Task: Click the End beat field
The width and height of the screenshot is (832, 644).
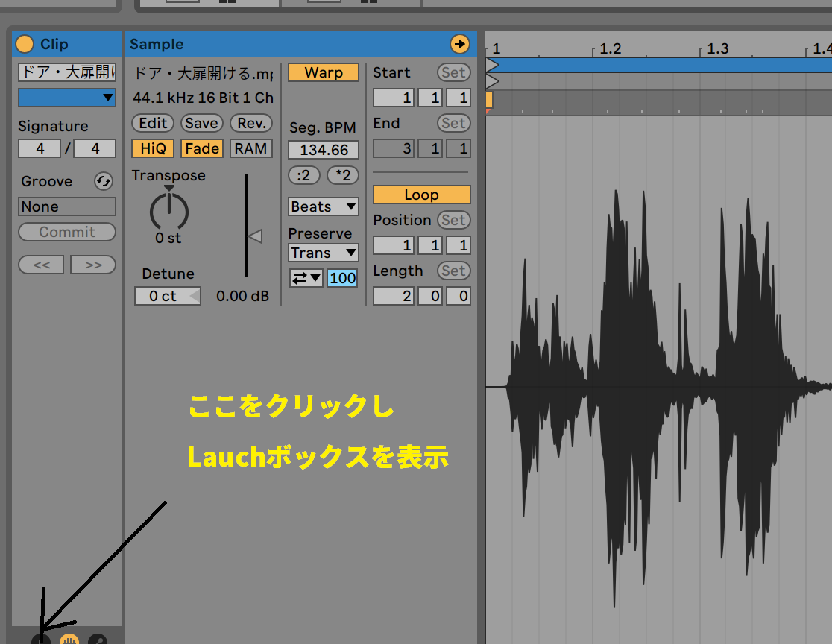Action: point(430,148)
